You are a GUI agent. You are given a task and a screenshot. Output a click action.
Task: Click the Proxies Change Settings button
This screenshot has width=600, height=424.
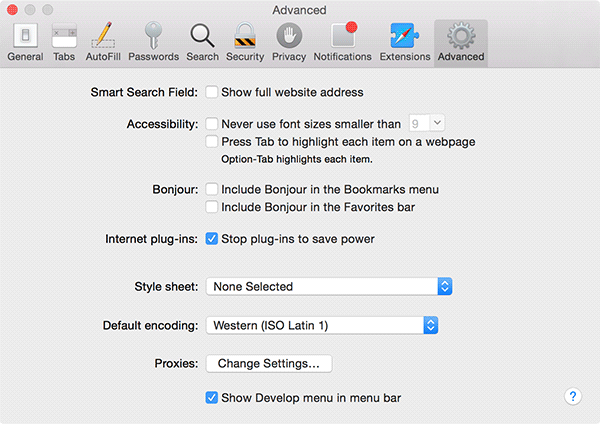pyautogui.click(x=269, y=363)
